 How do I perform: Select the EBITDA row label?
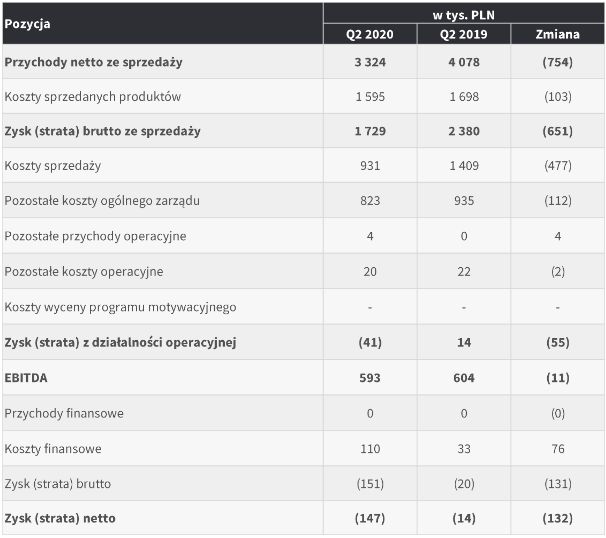pyautogui.click(x=26, y=378)
